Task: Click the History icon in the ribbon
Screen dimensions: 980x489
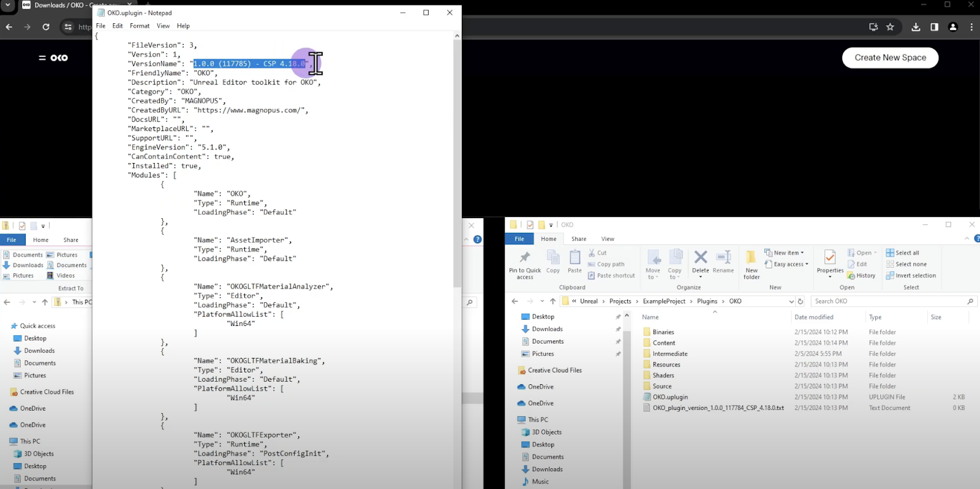Action: coord(862,276)
